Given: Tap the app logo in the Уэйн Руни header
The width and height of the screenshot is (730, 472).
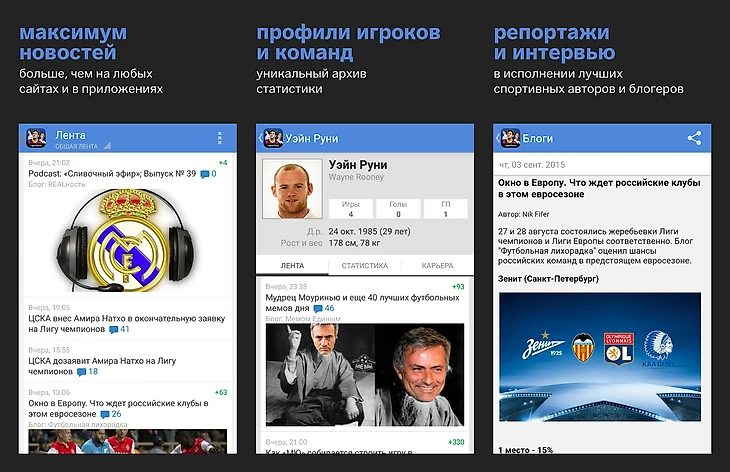Looking at the screenshot, I should click(x=273, y=138).
